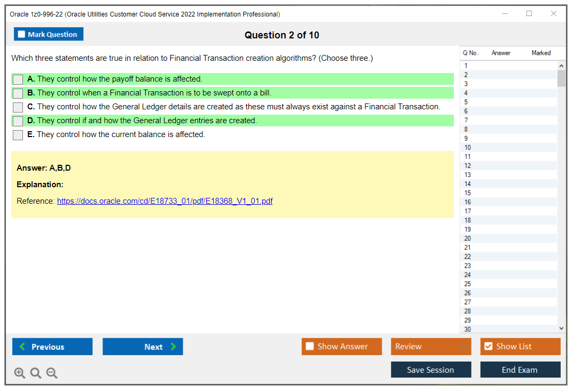Enable the Mark Question checkbox
The height and width of the screenshot is (392, 574).
(x=21, y=34)
